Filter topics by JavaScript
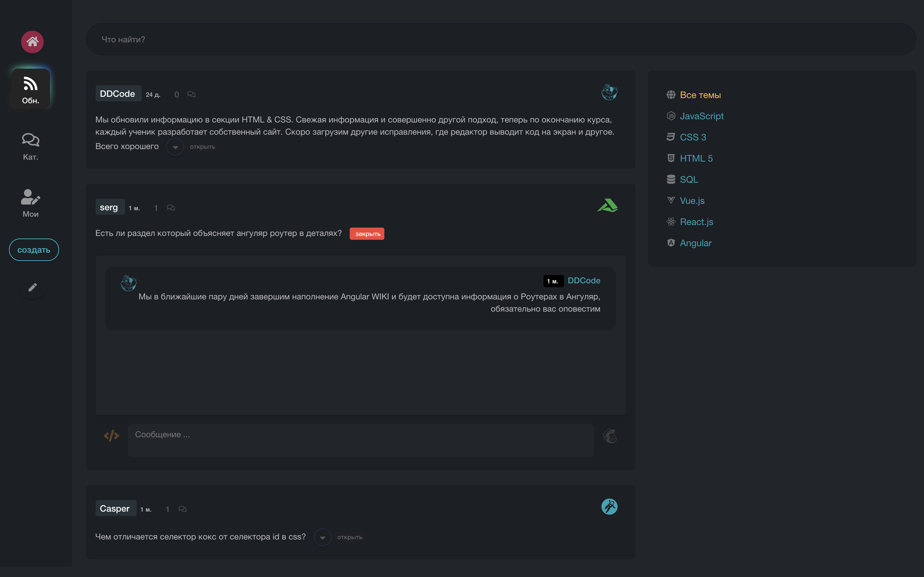The width and height of the screenshot is (924, 577). 701,116
